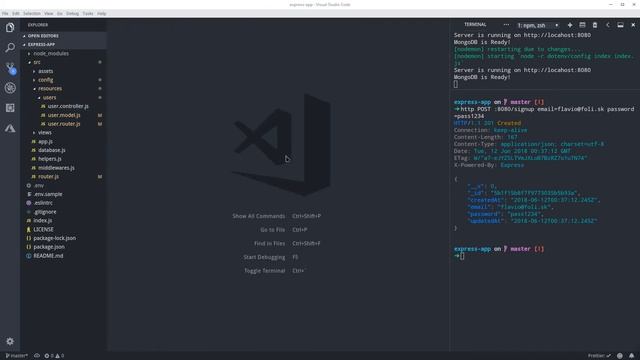Open the File menu

click(x=5, y=13)
